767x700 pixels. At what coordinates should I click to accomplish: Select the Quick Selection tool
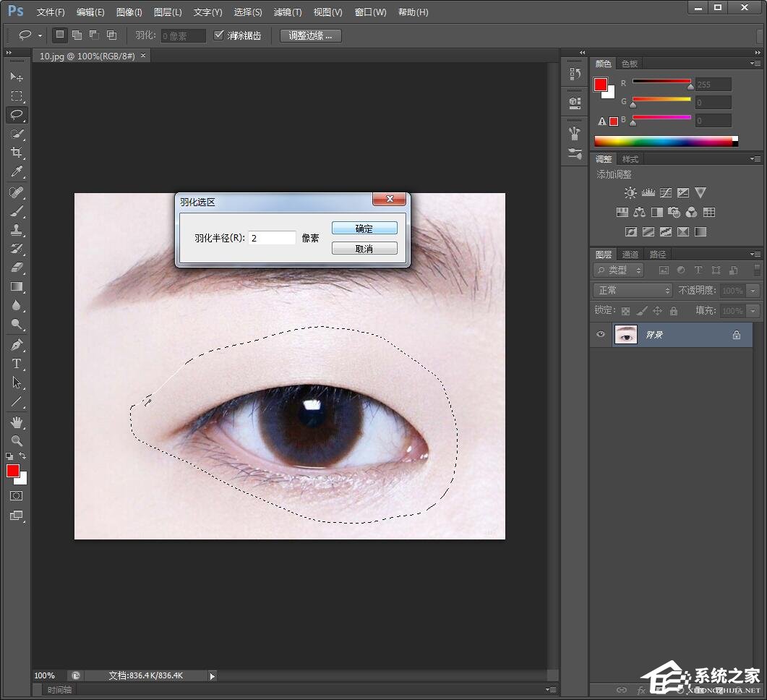(17, 134)
